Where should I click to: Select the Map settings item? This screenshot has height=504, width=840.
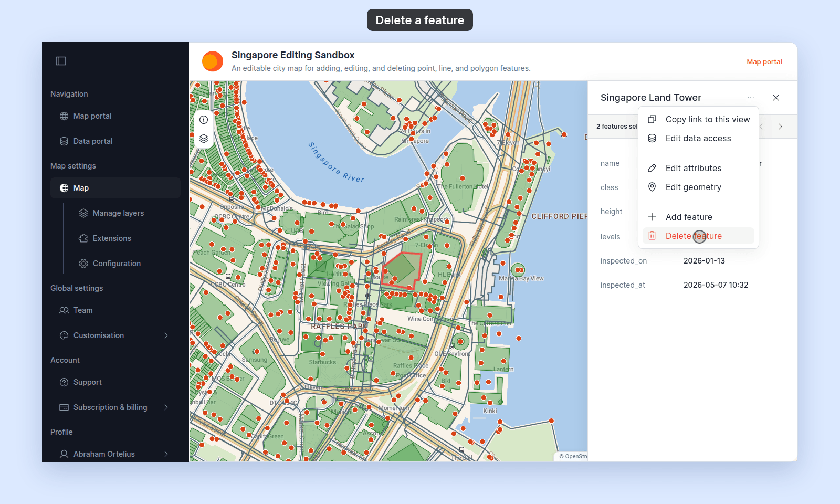[115, 188]
